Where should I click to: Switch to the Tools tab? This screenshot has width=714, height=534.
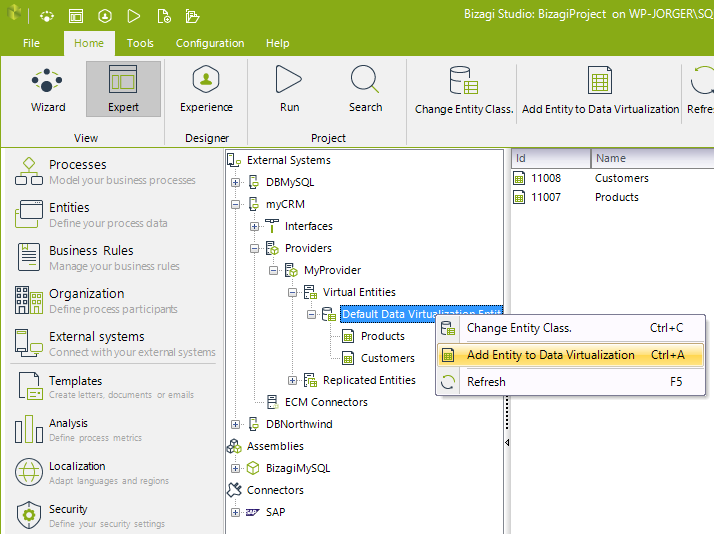coord(140,43)
